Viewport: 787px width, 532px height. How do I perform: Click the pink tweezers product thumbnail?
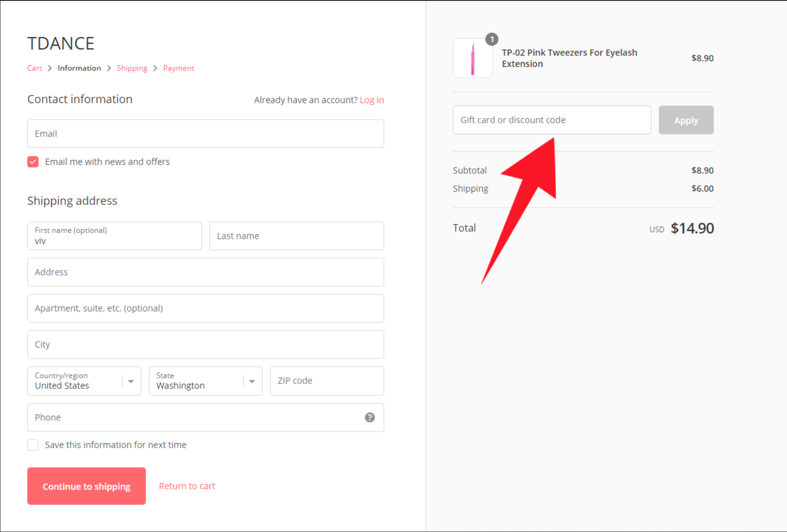coord(472,59)
